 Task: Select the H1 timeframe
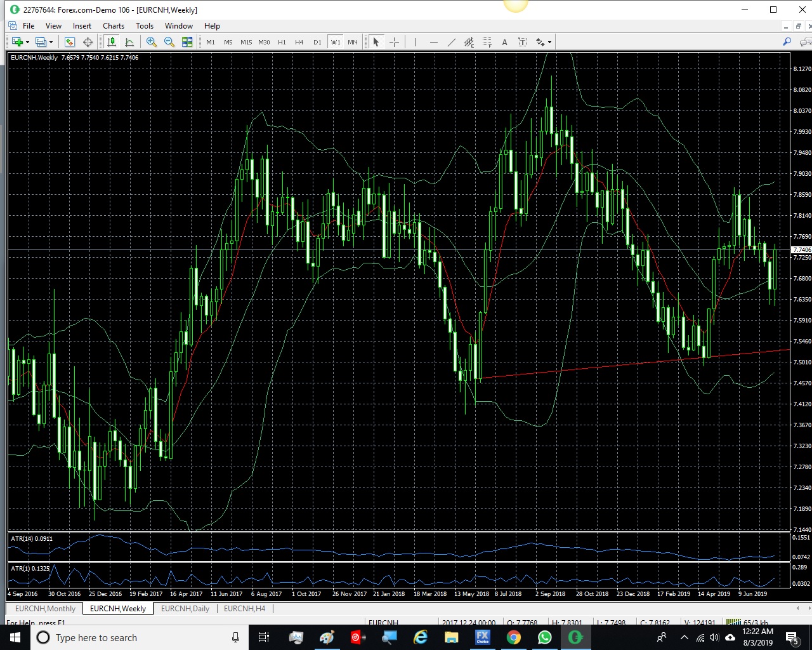click(282, 43)
